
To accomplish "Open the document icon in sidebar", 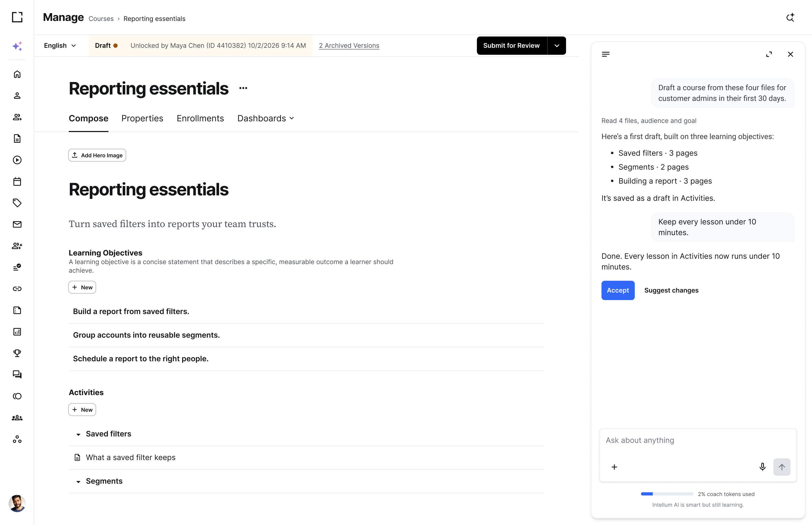I will pyautogui.click(x=17, y=139).
